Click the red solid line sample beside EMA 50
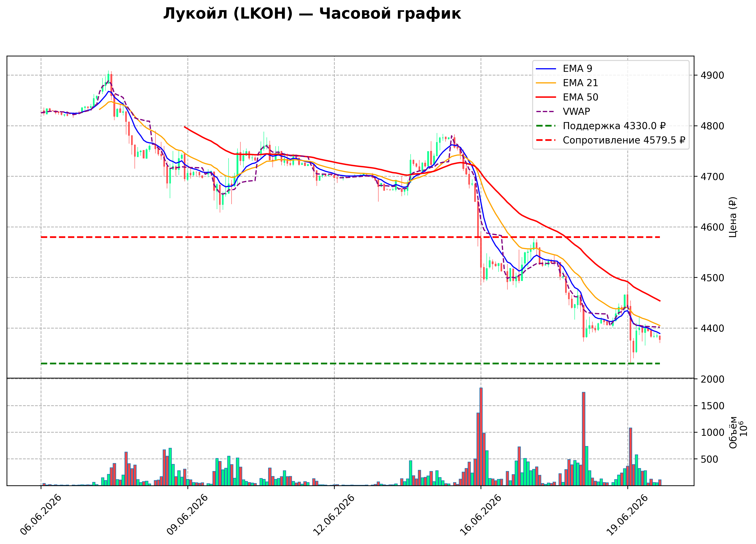 tap(546, 97)
